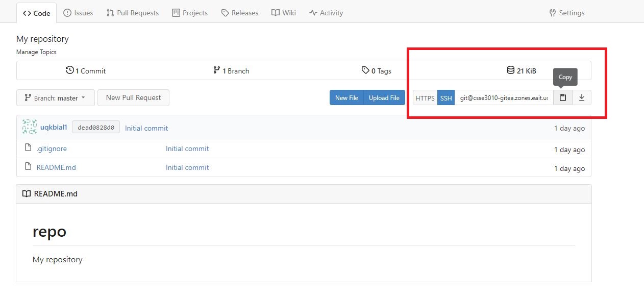Screen dimensions: 644x298
Task: Open the download repository icon
Action: 582,97
